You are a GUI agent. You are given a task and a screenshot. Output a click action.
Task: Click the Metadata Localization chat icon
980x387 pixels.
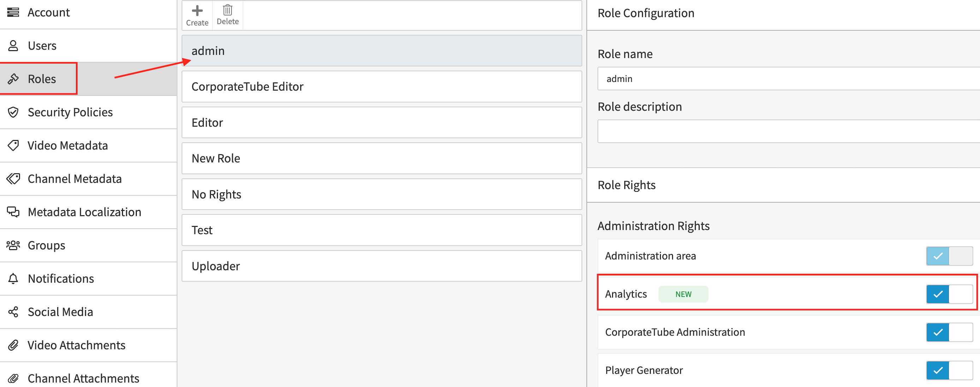(13, 212)
